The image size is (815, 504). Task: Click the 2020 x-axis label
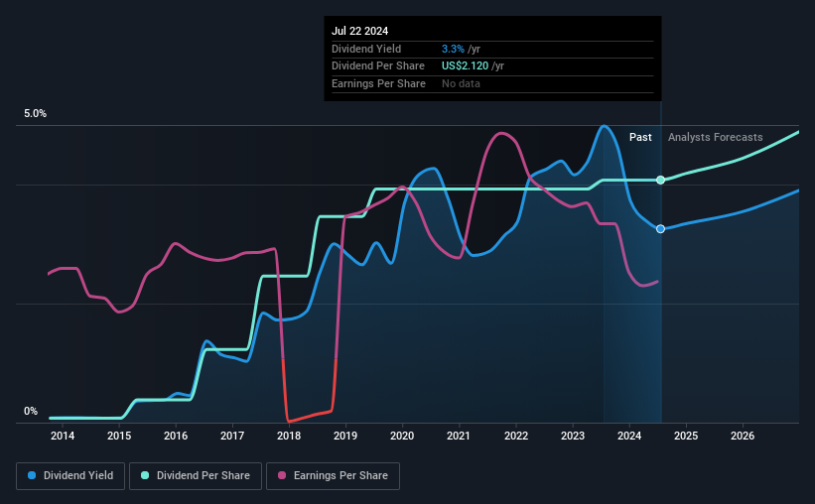[x=402, y=436]
